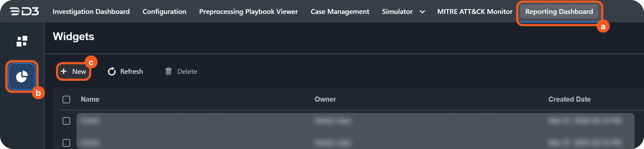Sort by the Name column header
The width and height of the screenshot is (644, 149).
pos(90,99)
